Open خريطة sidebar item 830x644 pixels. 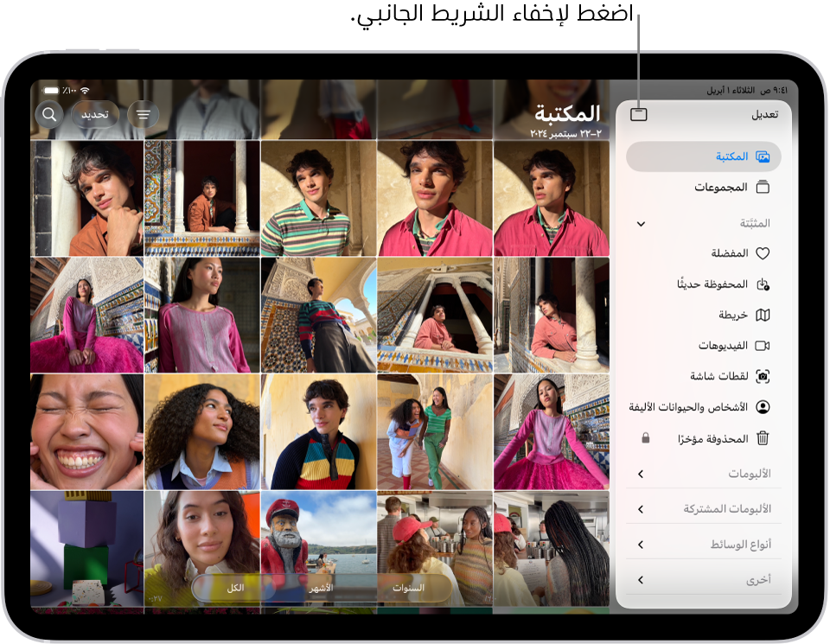[x=704, y=315]
